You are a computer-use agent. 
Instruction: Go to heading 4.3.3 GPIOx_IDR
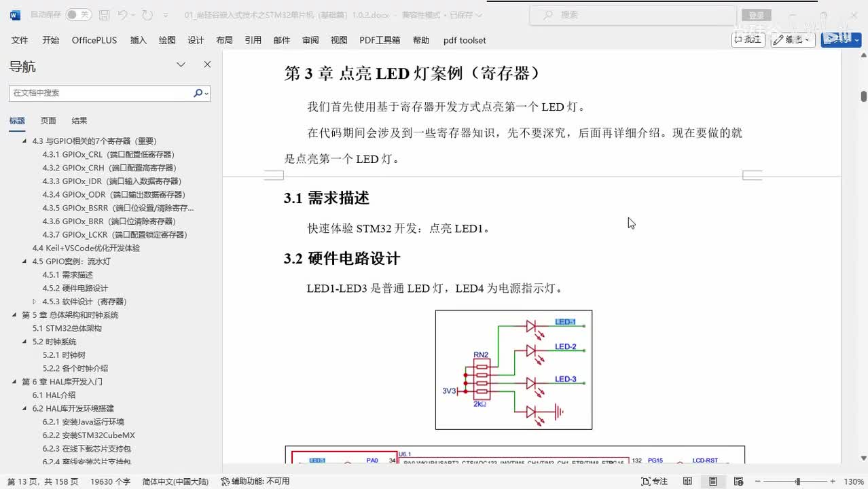pyautogui.click(x=111, y=181)
